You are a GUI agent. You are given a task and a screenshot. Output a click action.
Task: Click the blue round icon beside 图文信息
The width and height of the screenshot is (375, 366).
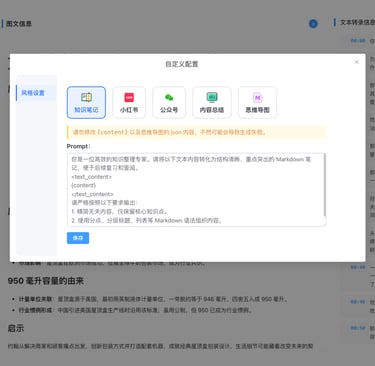pyautogui.click(x=313, y=24)
